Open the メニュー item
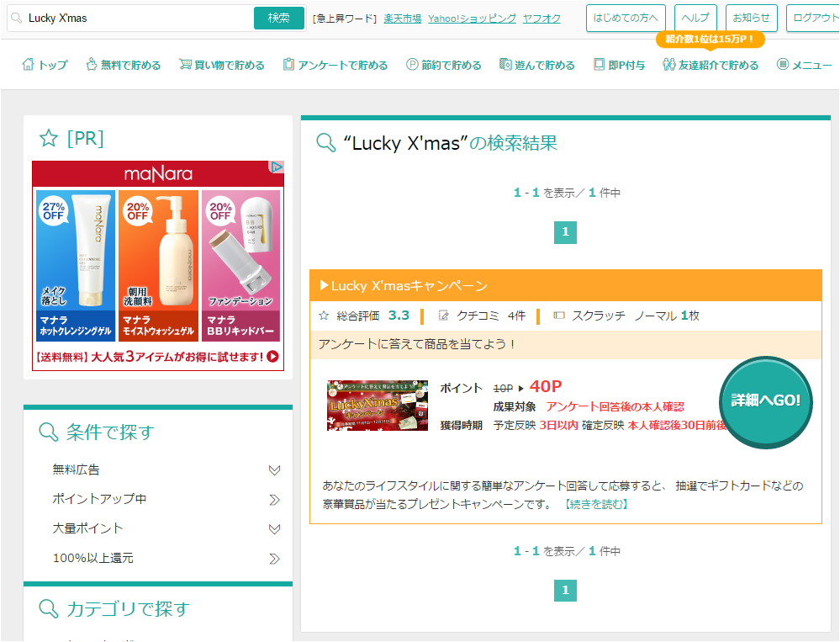The height and width of the screenshot is (642, 840). click(805, 65)
